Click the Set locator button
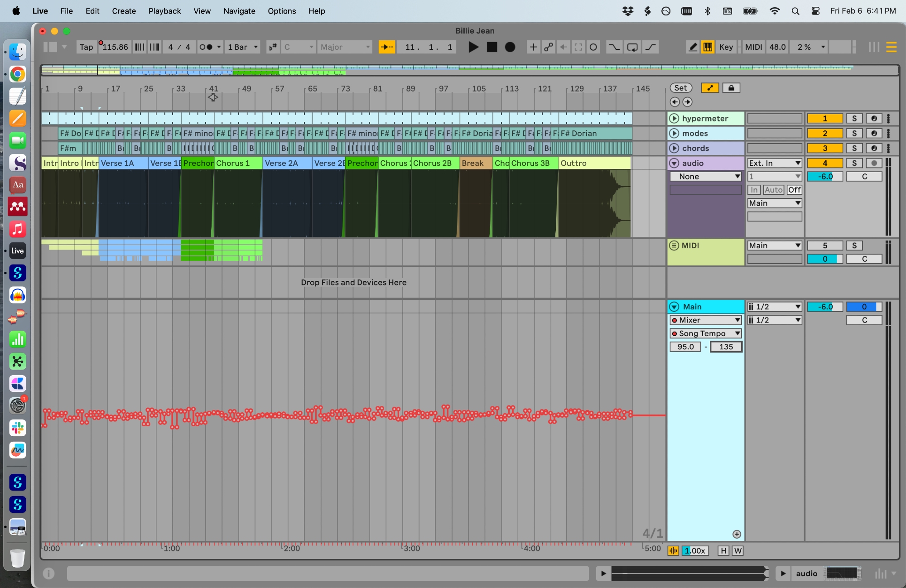Image resolution: width=906 pixels, height=588 pixels. pos(680,88)
